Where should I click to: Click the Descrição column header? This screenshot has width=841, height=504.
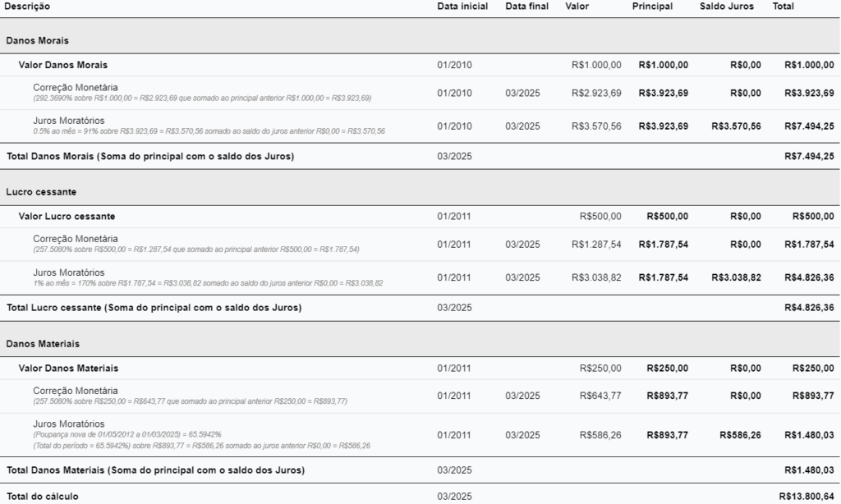pyautogui.click(x=27, y=7)
